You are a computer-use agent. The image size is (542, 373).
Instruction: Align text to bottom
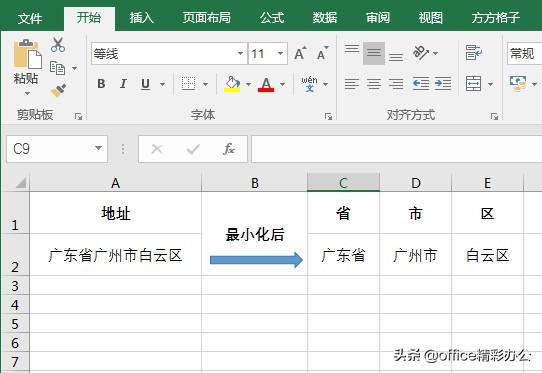click(x=396, y=57)
